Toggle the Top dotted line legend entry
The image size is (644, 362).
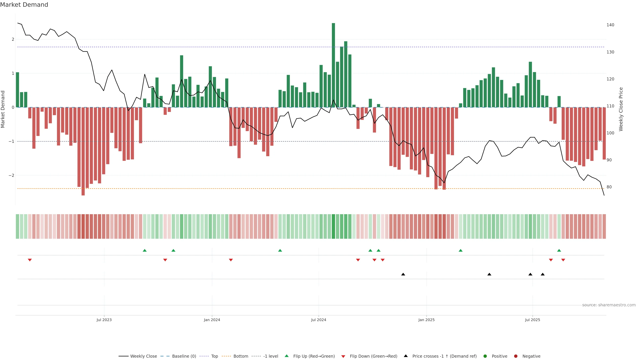pos(214,356)
